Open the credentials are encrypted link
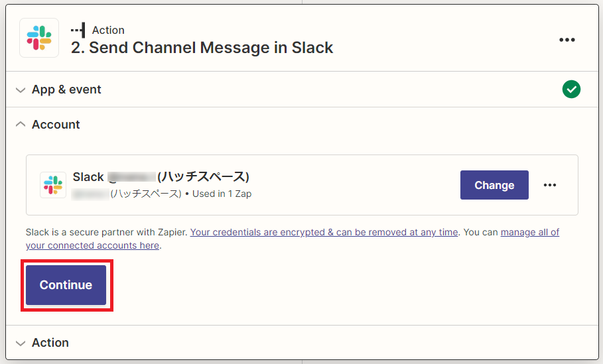603x364 pixels. 324,232
